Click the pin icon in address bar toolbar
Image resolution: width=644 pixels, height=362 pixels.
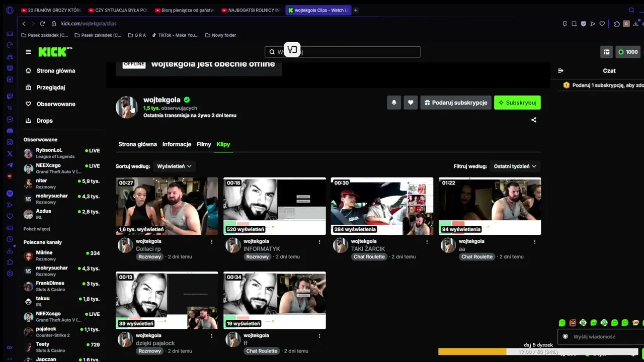click(565, 24)
